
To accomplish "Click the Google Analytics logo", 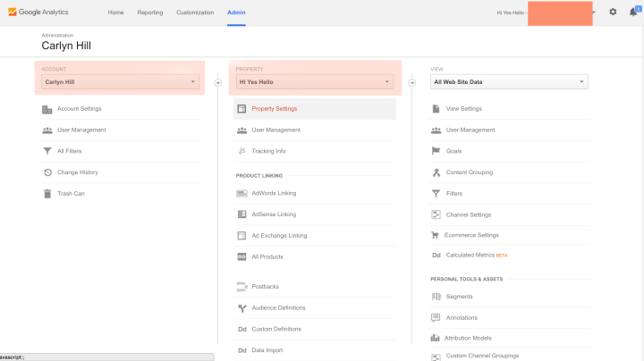I will click(x=38, y=12).
